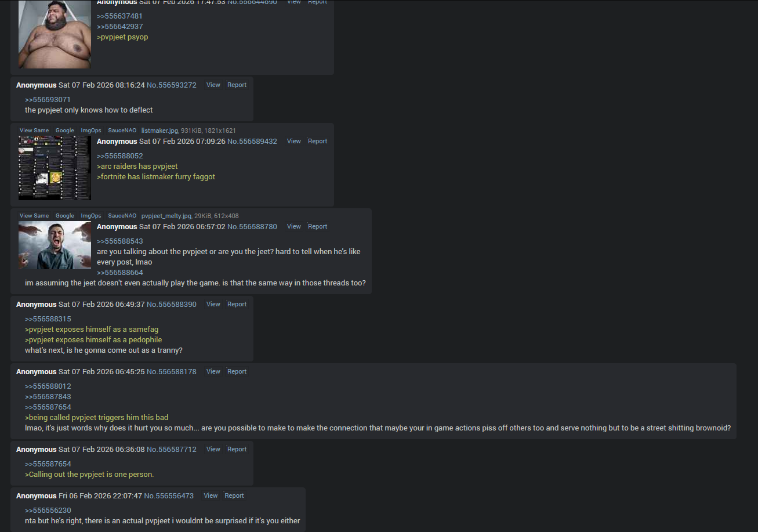Click post number No.556556473
Image resolution: width=758 pixels, height=532 pixels.
(x=169, y=496)
